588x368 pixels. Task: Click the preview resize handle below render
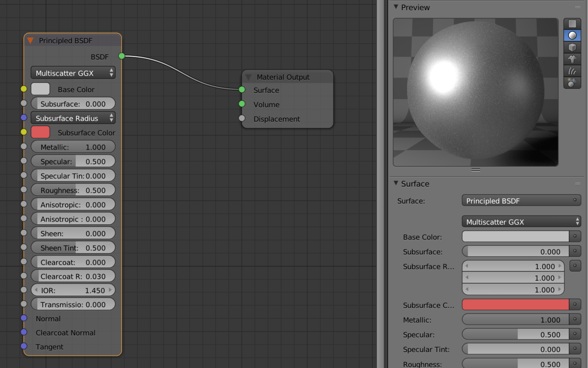point(476,170)
